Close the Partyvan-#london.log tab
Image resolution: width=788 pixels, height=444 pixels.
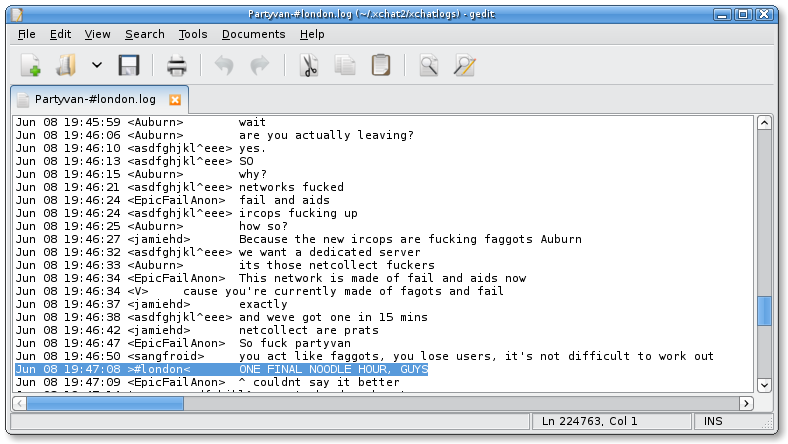(x=175, y=99)
